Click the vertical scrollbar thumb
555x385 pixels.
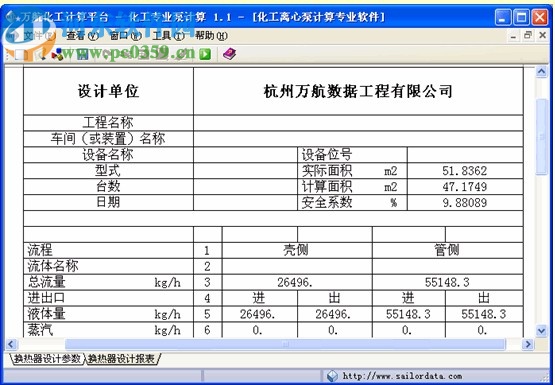[x=541, y=137]
